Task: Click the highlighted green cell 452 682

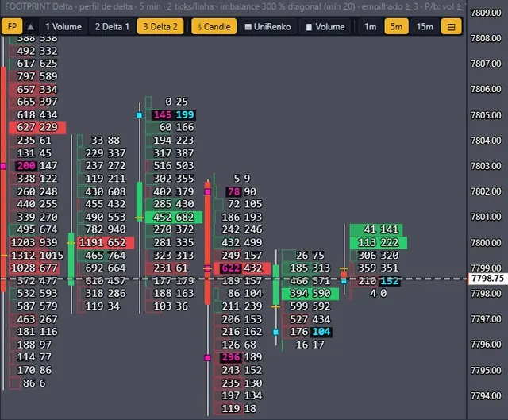Action: [174, 217]
